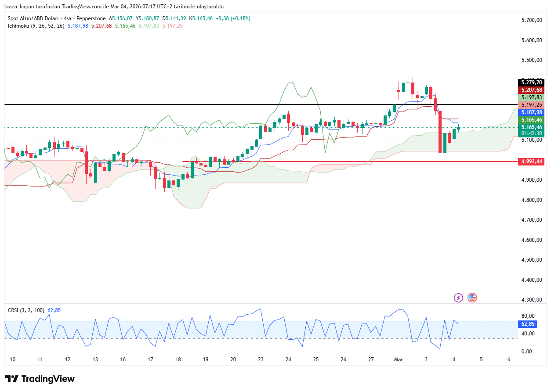Open the CRSI (3, 2, 100) indicator legend
Viewport: 551px width, 392px height.
26,310
